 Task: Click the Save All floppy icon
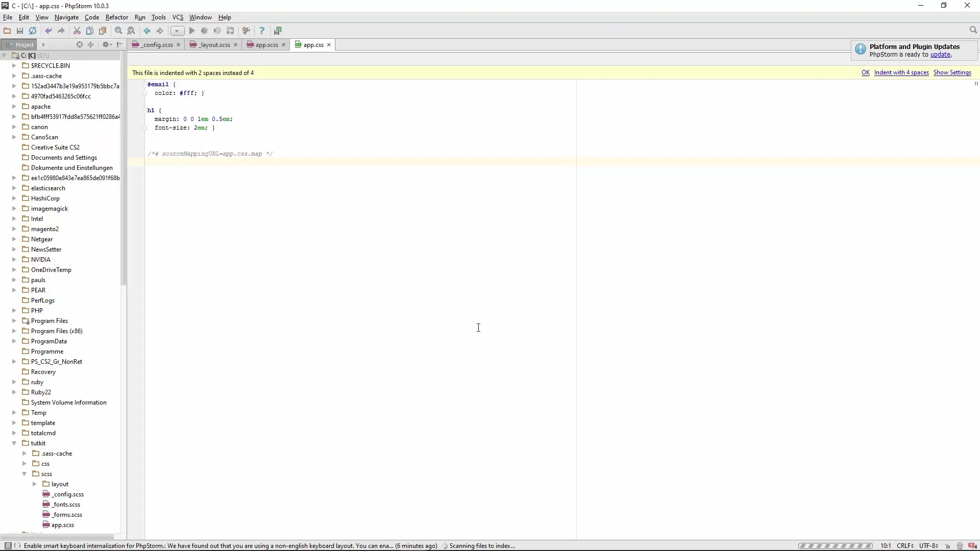pyautogui.click(x=20, y=31)
